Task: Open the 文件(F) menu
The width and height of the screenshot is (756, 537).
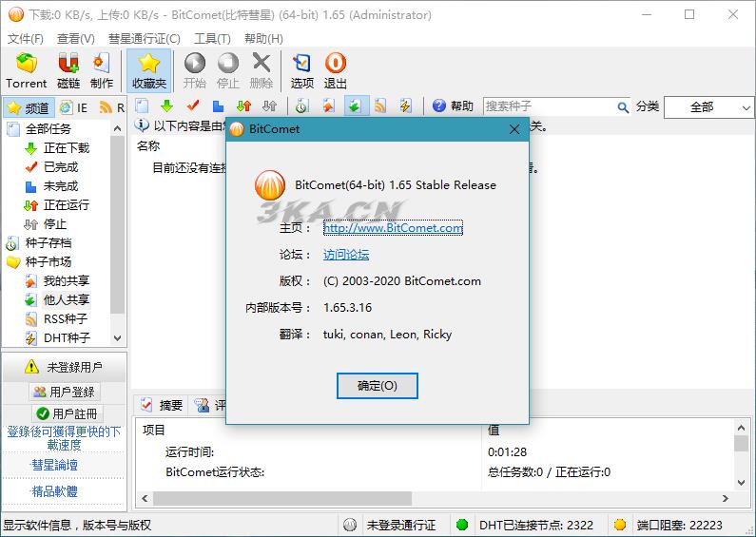Action: tap(25, 39)
